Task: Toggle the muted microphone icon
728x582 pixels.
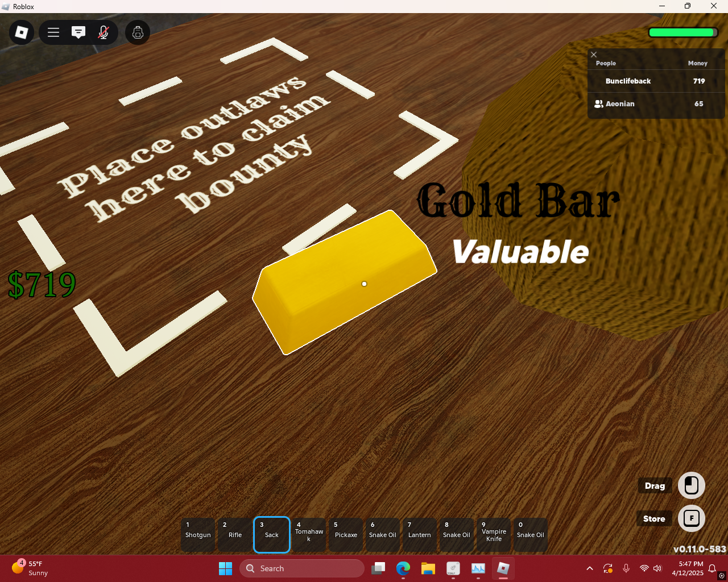Action: click(x=104, y=32)
